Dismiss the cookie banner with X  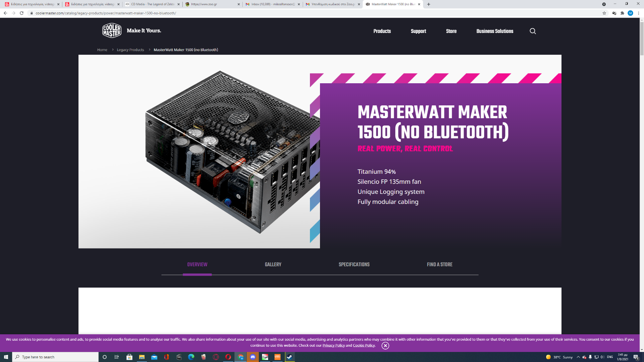click(x=385, y=346)
